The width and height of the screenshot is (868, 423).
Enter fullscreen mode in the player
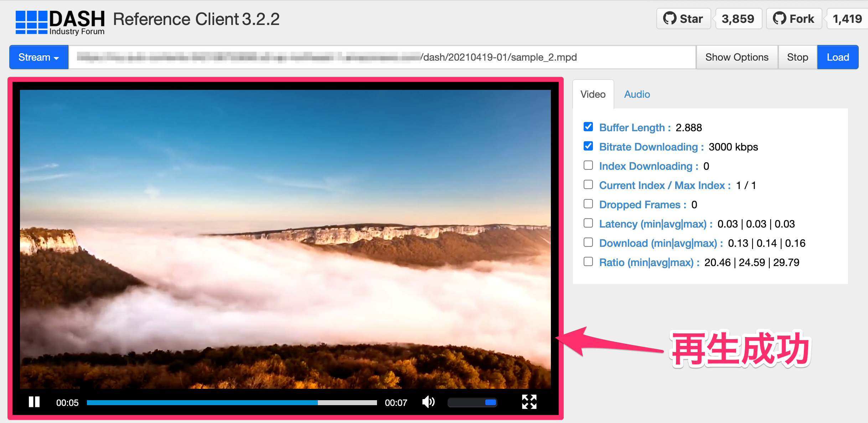pos(529,402)
